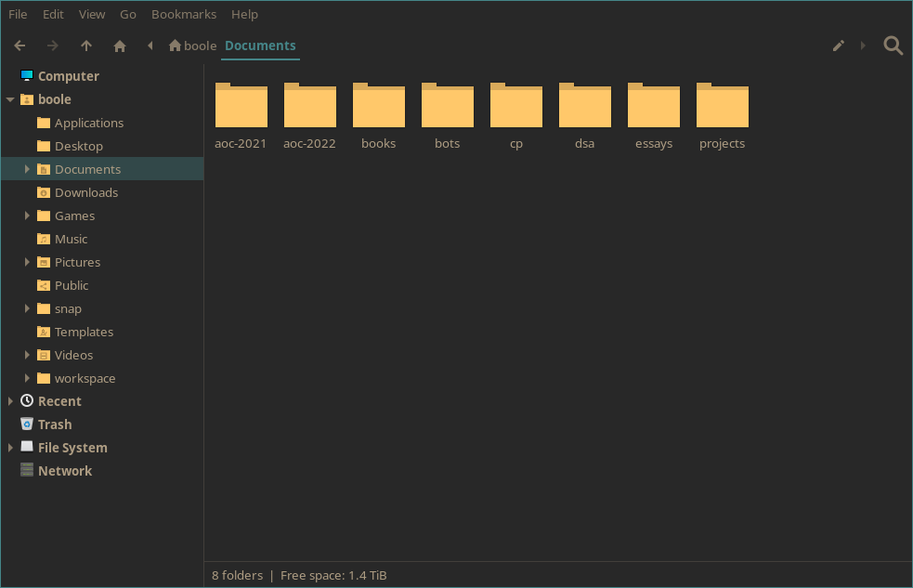Image resolution: width=913 pixels, height=588 pixels.
Task: Click the Documents breadcrumb button
Action: 260,45
